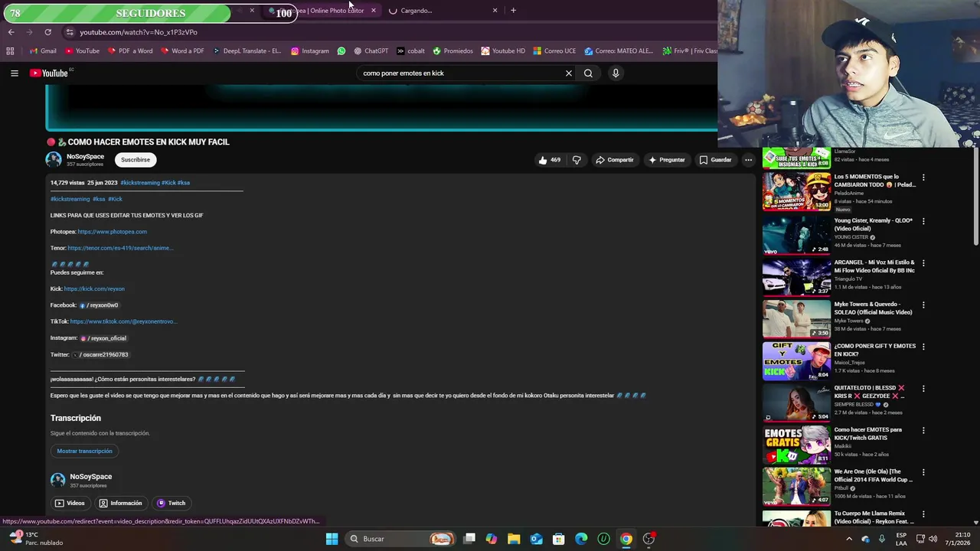Screen dimensions: 980x551
Task: Reload the page with the refresh icon
Action: point(47,32)
